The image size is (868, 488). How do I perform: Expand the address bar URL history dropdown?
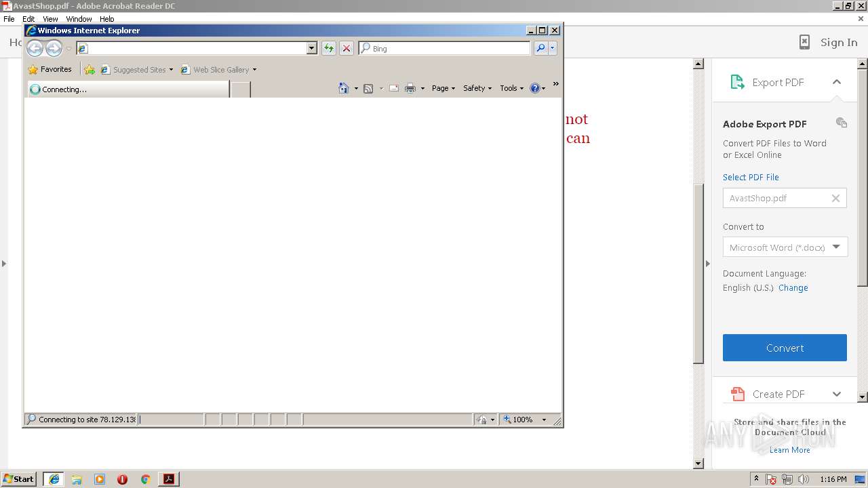click(x=312, y=48)
